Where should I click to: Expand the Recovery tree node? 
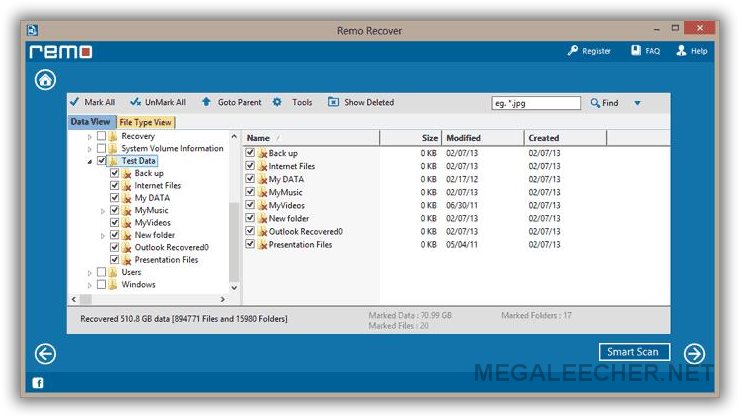[90, 137]
